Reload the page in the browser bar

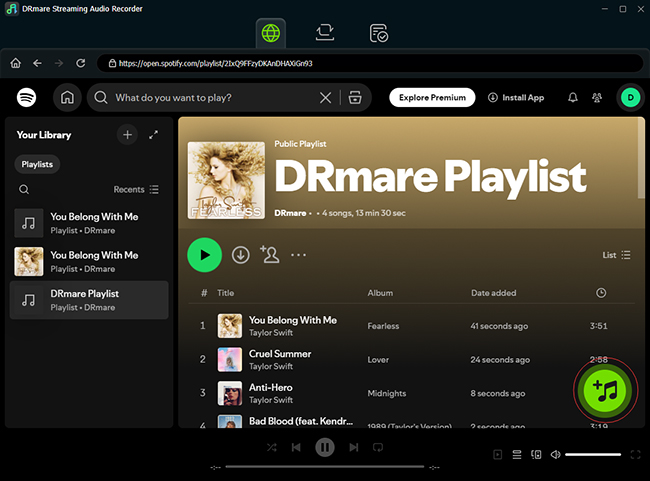(81, 63)
